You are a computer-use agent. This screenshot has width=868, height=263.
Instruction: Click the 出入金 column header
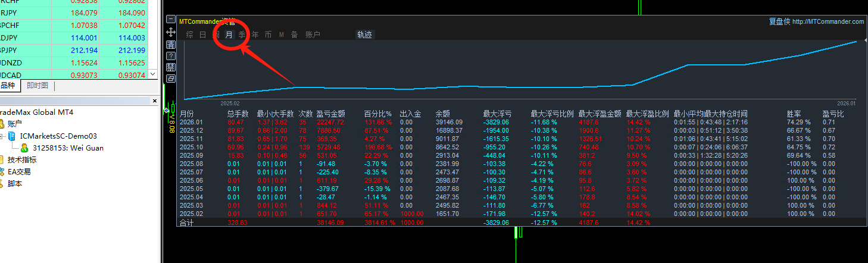click(411, 114)
